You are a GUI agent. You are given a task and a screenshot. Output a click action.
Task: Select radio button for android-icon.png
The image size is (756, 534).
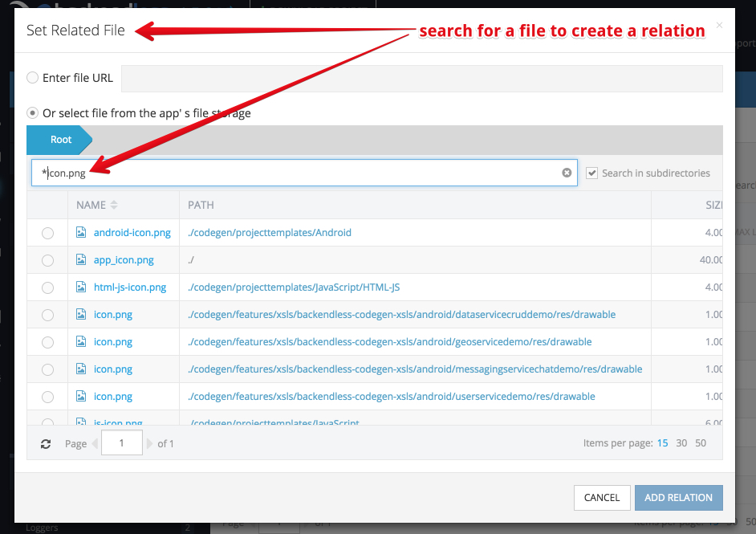click(x=47, y=233)
